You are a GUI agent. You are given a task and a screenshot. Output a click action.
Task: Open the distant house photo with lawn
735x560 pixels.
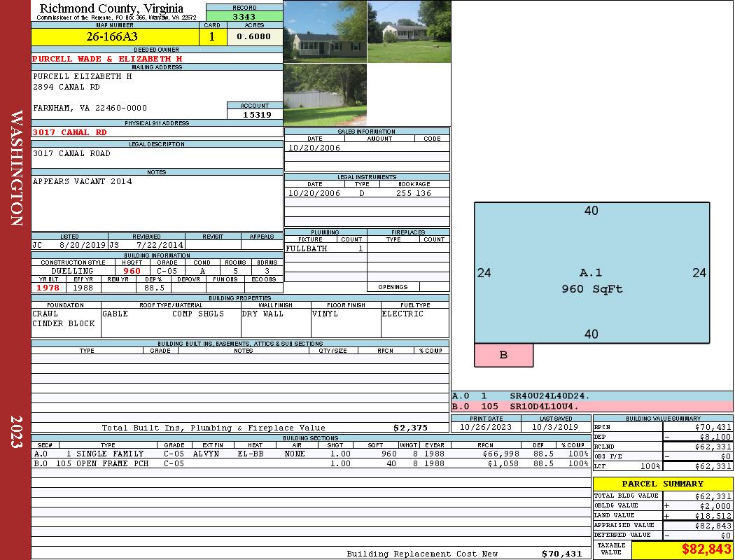(409, 31)
